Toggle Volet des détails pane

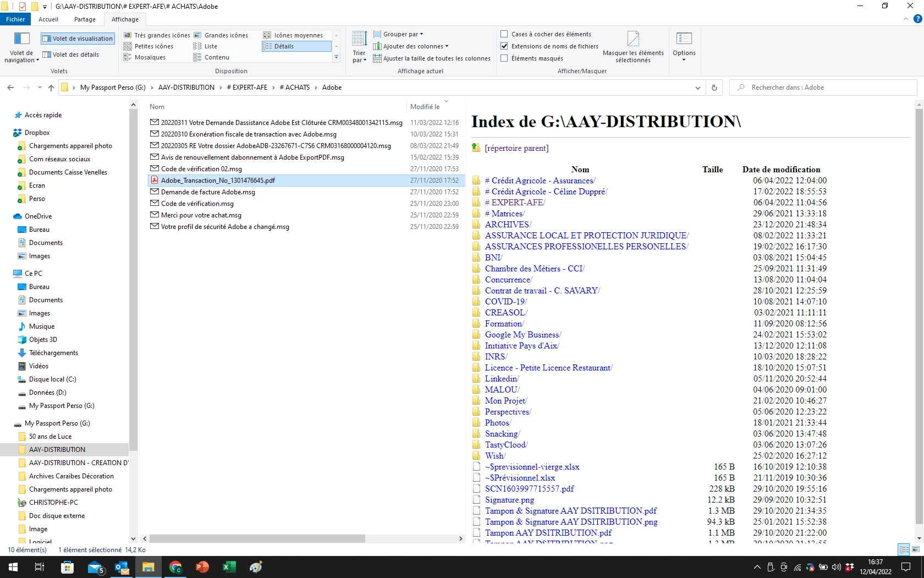coord(71,54)
